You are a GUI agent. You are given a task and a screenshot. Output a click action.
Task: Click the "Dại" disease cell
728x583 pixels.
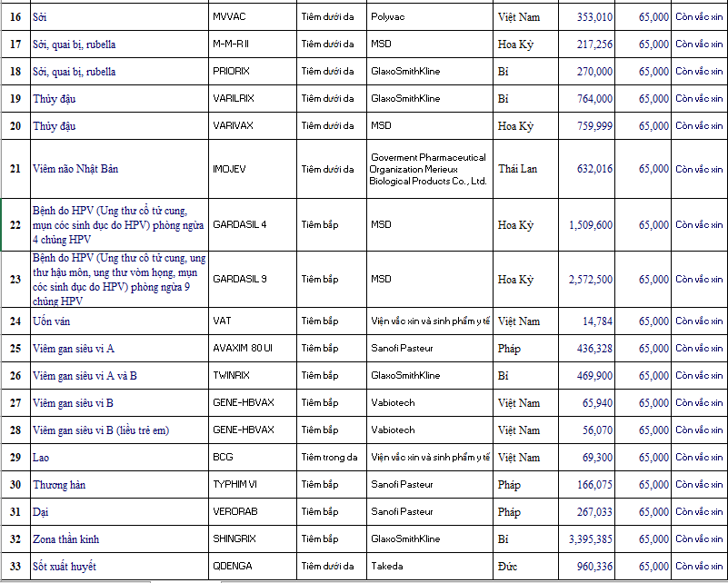(119, 512)
